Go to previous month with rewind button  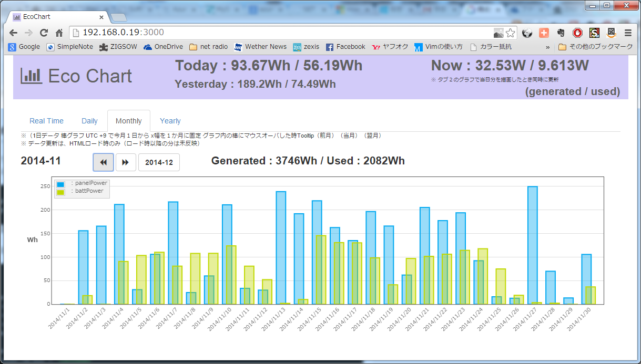coord(103,162)
